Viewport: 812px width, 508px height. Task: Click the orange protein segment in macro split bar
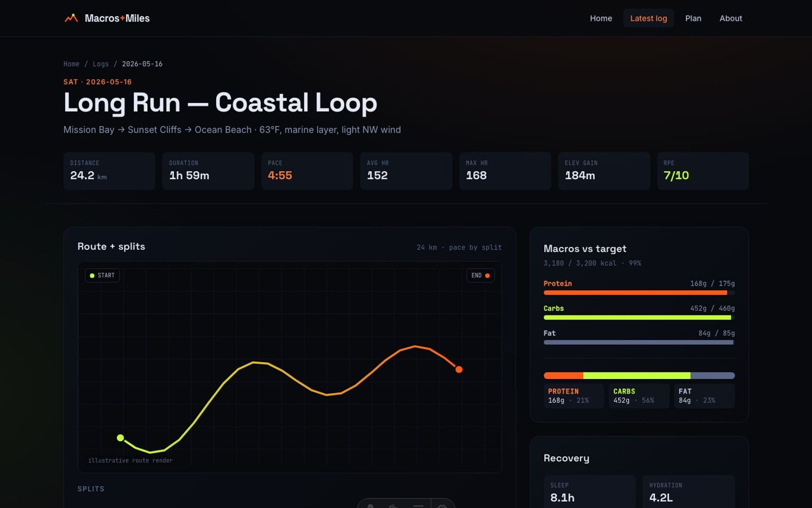click(563, 376)
